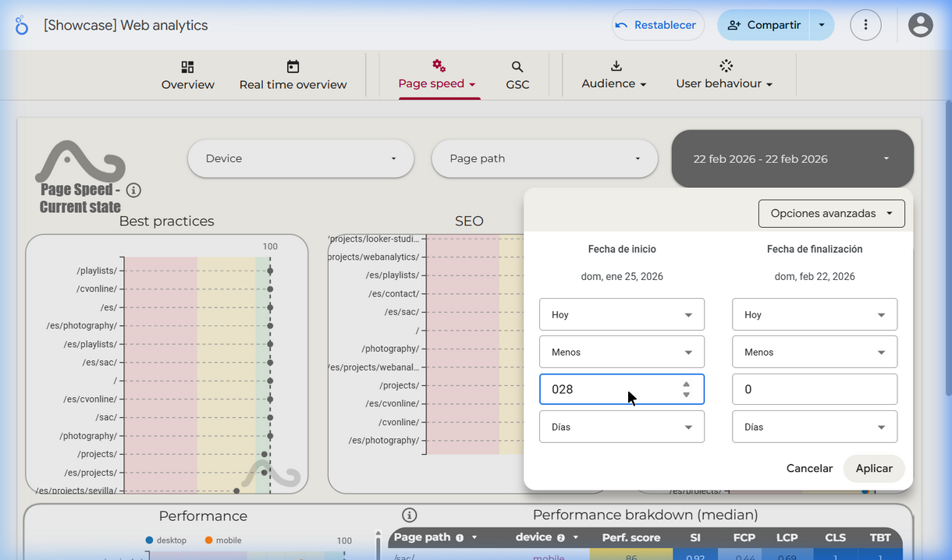The image size is (952, 560).
Task: Click the Restablecer reset button
Action: 658,25
